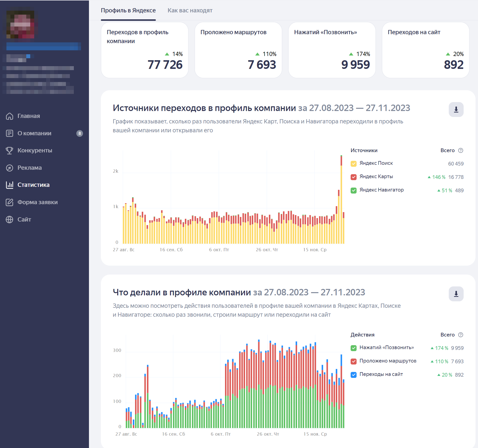This screenshot has height=448, width=478.
Task: Click the Переходов на сайт summary card
Action: pyautogui.click(x=426, y=50)
